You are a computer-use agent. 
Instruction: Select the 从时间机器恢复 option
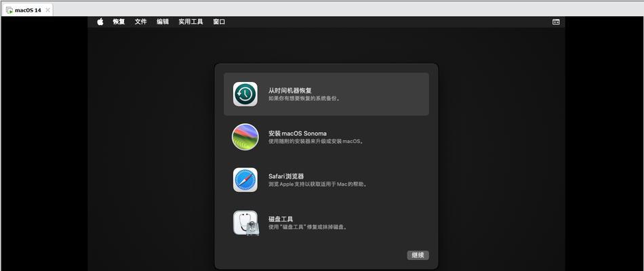[x=326, y=94]
